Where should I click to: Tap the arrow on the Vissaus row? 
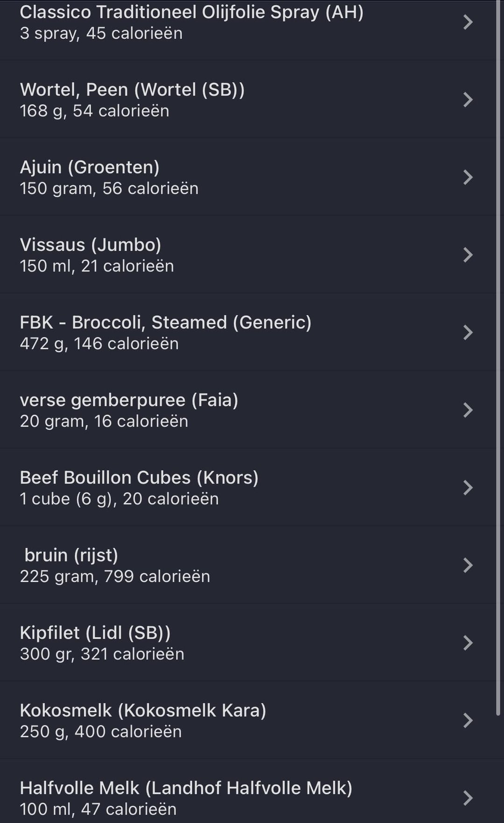coord(468,255)
